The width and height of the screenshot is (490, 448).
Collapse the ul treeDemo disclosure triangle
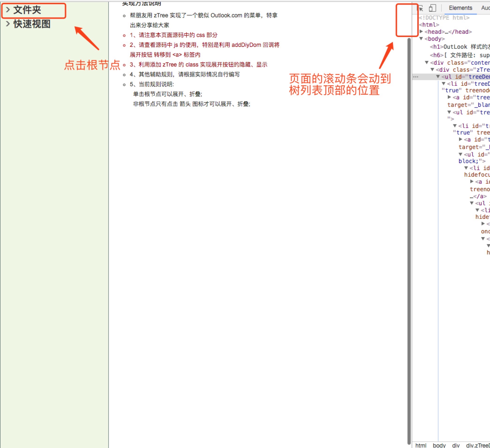[438, 77]
